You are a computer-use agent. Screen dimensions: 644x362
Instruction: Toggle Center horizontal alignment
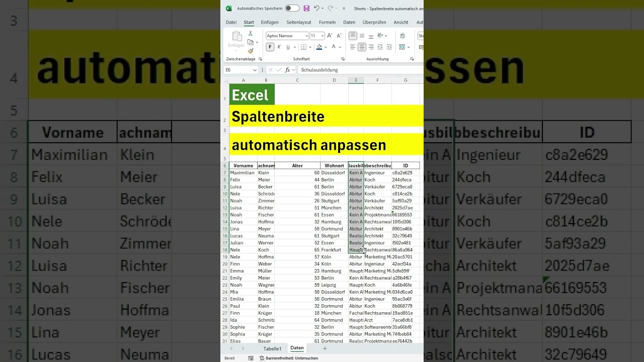[362, 47]
